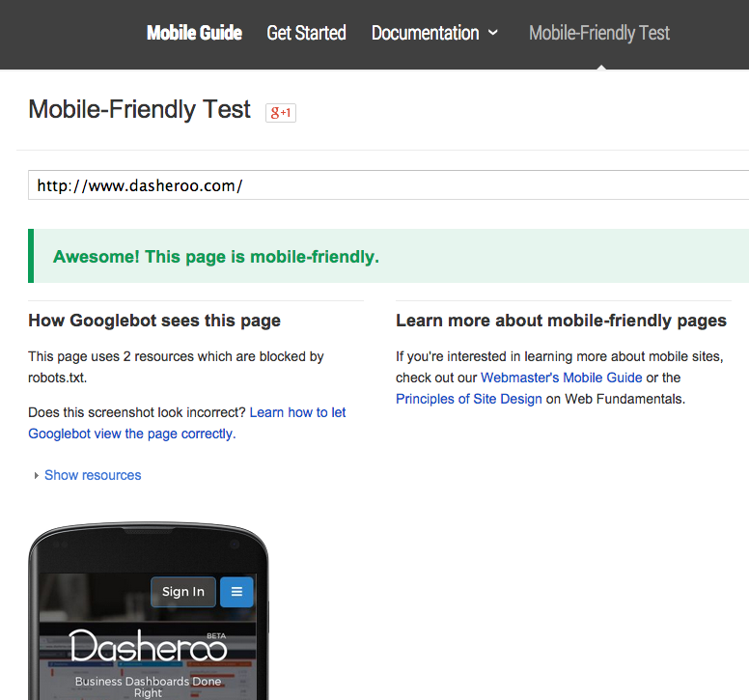
Task: Open Learn how to let Googlebot link
Action: [x=297, y=412]
